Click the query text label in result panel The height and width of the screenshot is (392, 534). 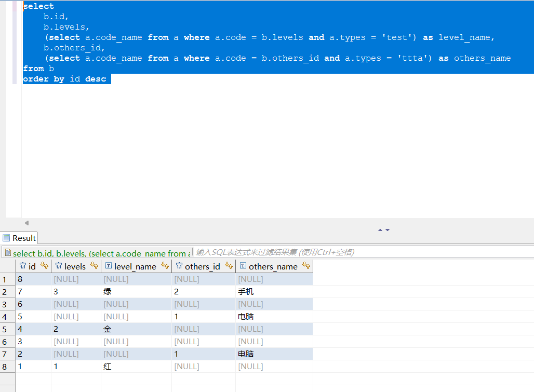pos(101,253)
